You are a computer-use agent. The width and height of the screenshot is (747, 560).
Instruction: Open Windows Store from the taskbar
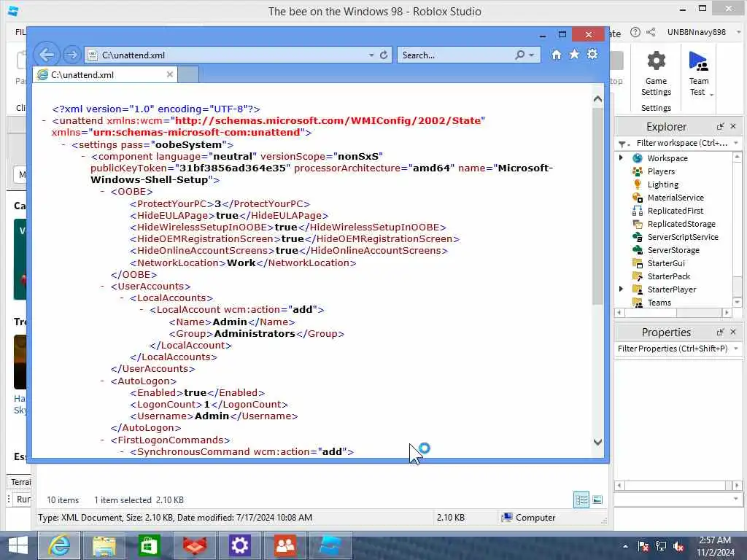149,545
